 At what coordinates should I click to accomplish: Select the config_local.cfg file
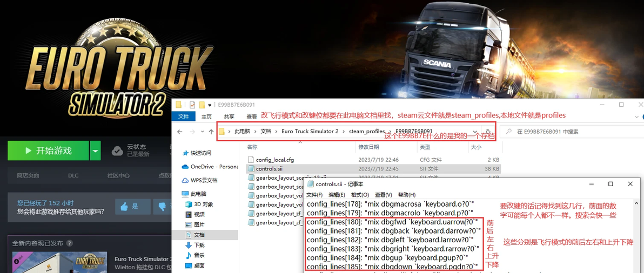click(x=275, y=160)
